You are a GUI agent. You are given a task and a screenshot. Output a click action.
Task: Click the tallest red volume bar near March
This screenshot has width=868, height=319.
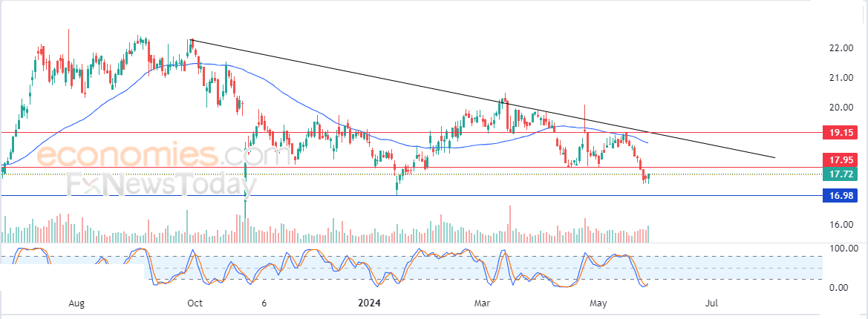pos(509,224)
